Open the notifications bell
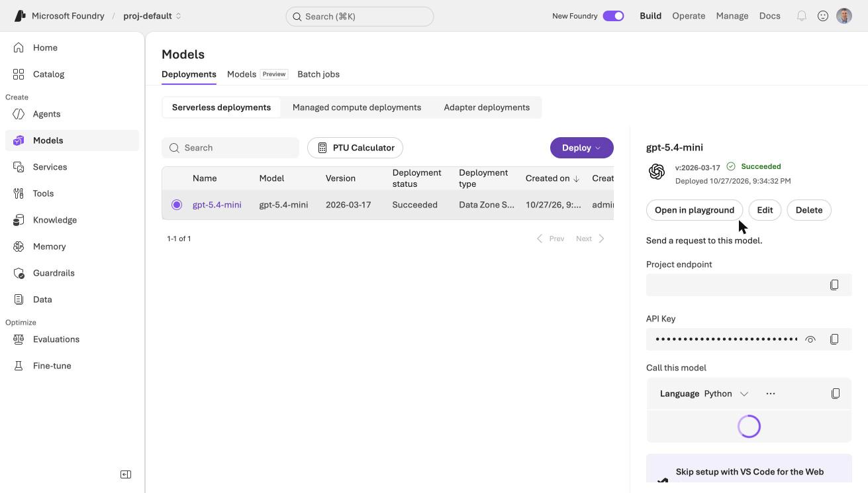Image resolution: width=868 pixels, height=493 pixels. (x=802, y=16)
